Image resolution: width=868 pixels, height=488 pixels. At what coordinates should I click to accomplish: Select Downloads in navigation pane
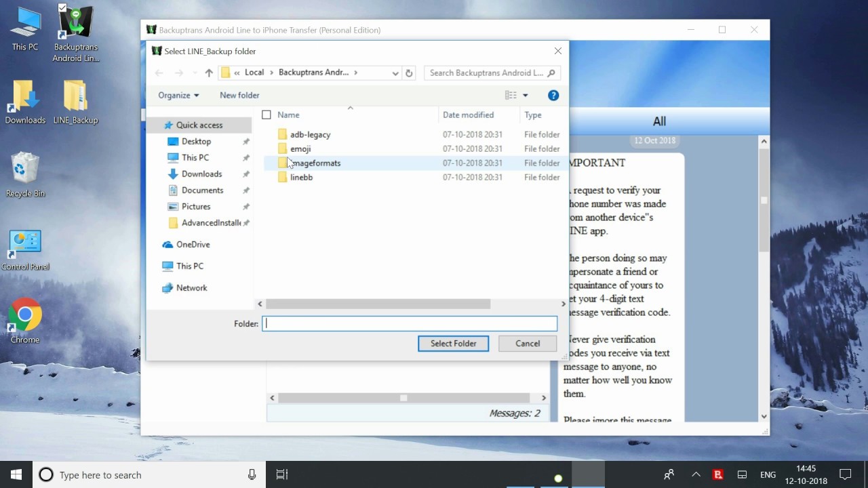tap(201, 174)
